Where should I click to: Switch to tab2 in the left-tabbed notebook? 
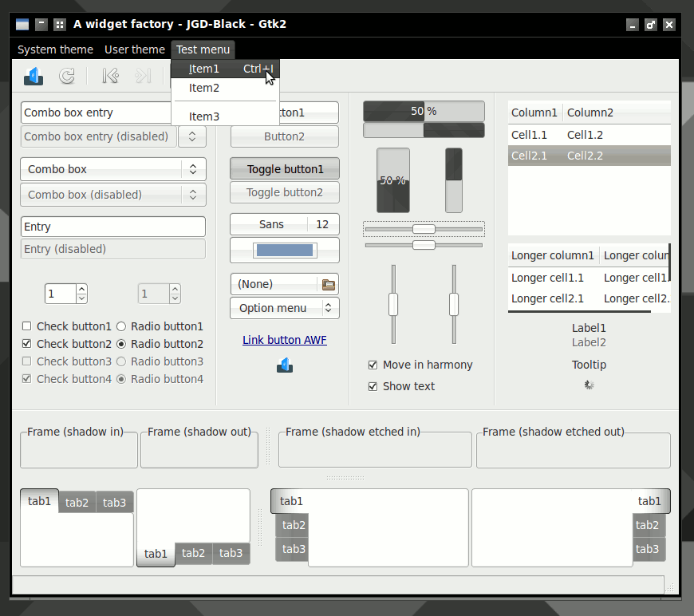tap(293, 525)
